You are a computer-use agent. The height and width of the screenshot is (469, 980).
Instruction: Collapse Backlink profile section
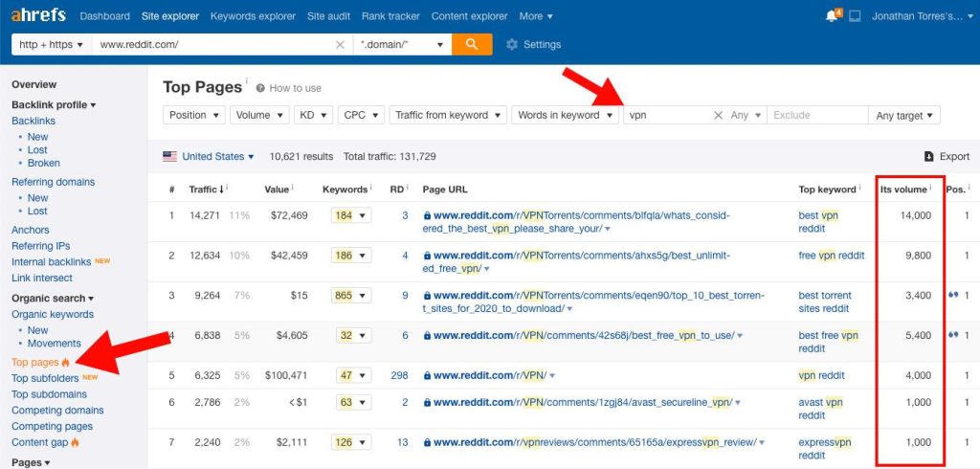54,105
